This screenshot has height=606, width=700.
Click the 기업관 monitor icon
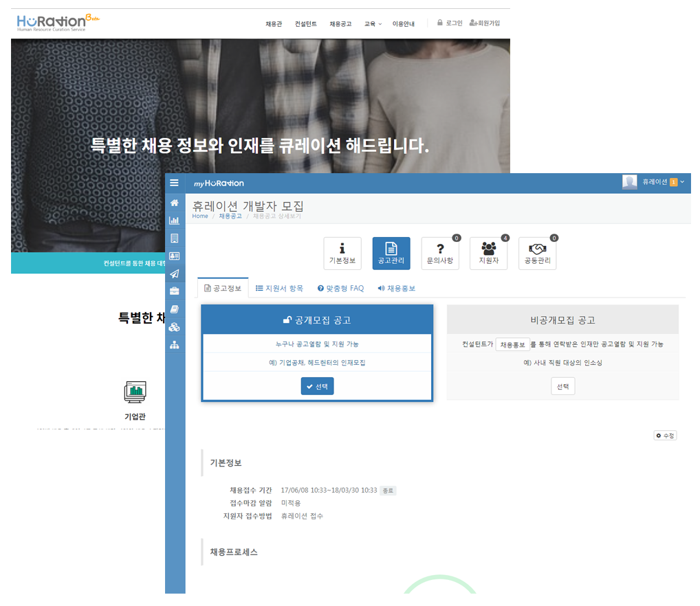[x=135, y=392]
